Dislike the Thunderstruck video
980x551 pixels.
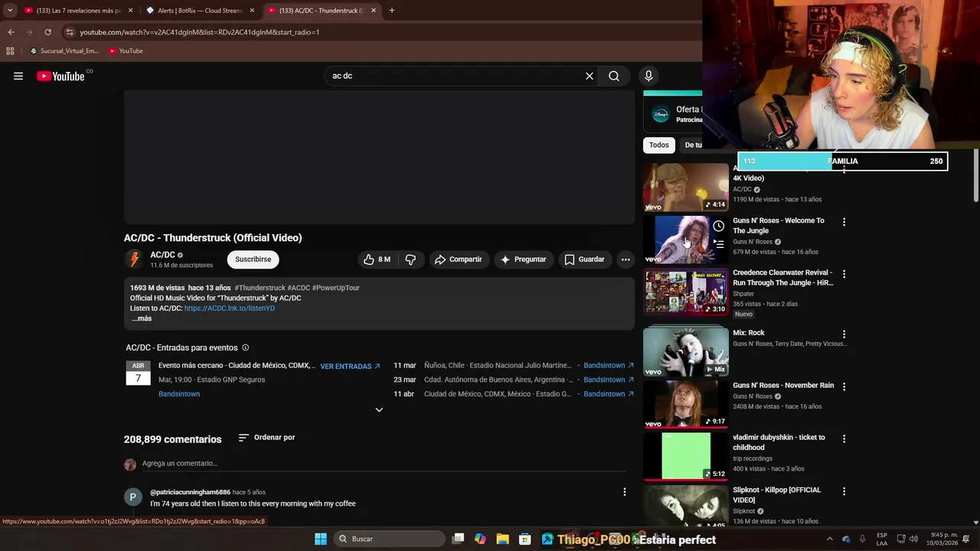click(x=410, y=259)
